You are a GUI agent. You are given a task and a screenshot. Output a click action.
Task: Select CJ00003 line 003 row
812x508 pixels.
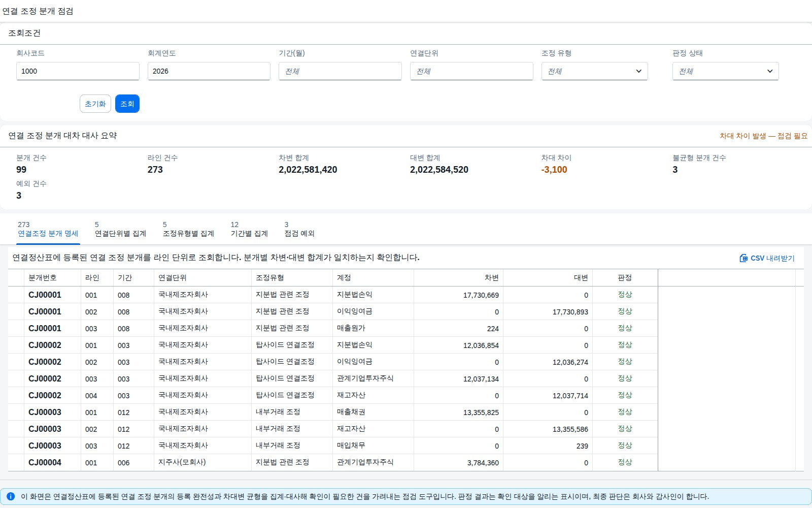(333, 446)
